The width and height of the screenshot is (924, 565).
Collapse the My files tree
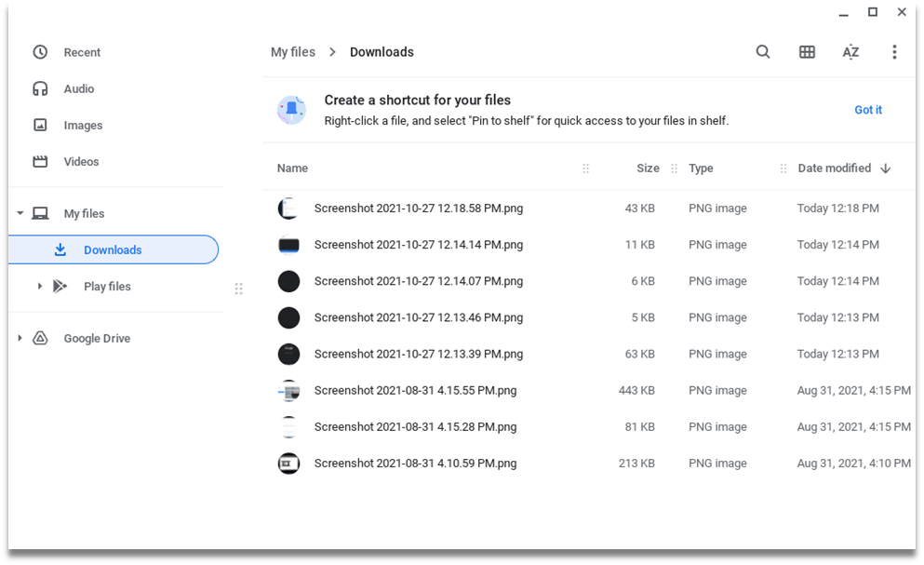[20, 212]
